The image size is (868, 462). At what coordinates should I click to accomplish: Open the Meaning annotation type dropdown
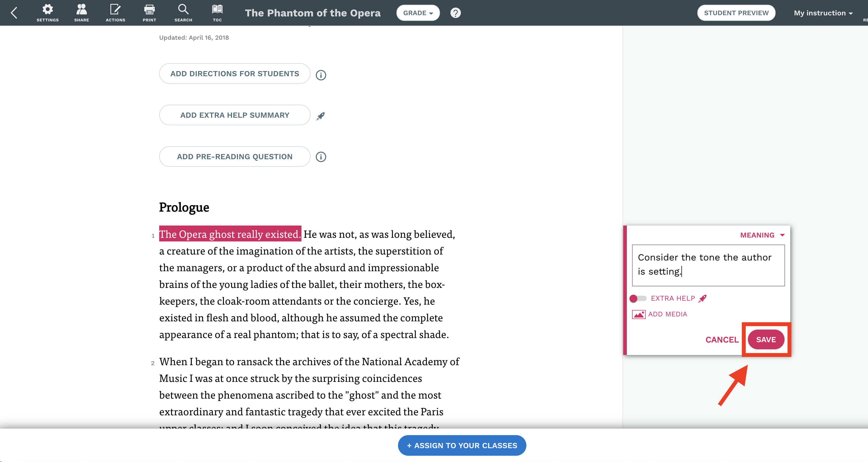click(762, 235)
